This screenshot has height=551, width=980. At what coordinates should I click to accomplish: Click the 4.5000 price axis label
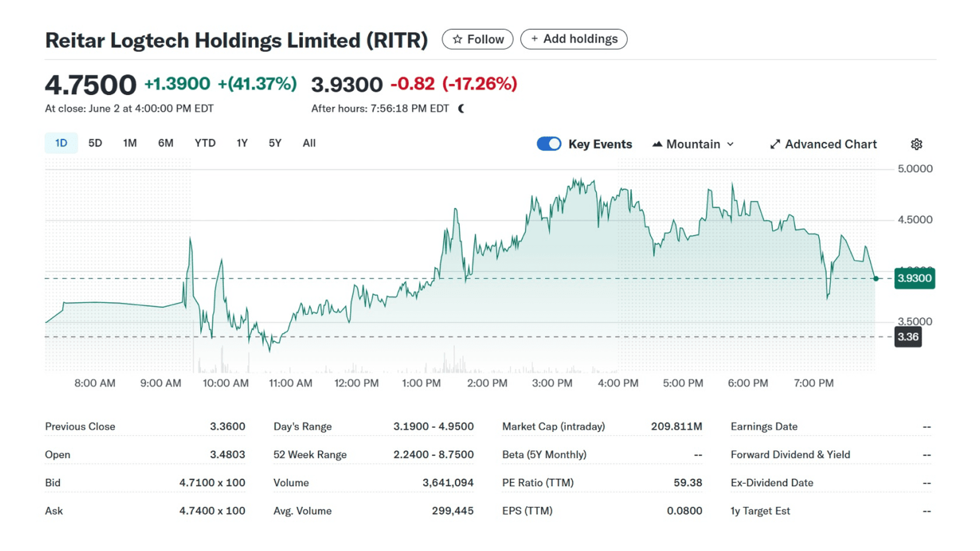point(915,220)
